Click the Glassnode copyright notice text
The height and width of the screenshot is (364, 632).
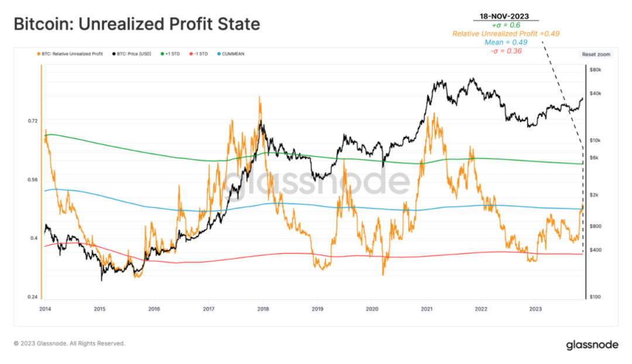69,344
